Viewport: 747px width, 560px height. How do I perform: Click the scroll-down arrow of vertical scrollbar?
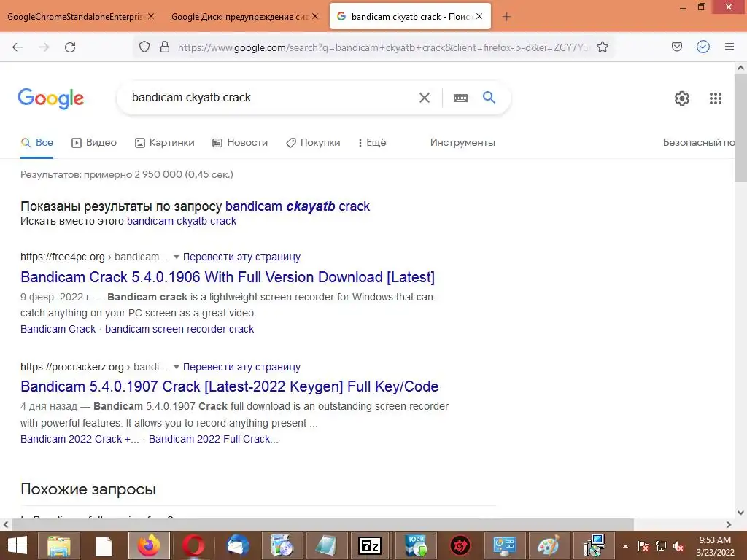click(x=740, y=513)
